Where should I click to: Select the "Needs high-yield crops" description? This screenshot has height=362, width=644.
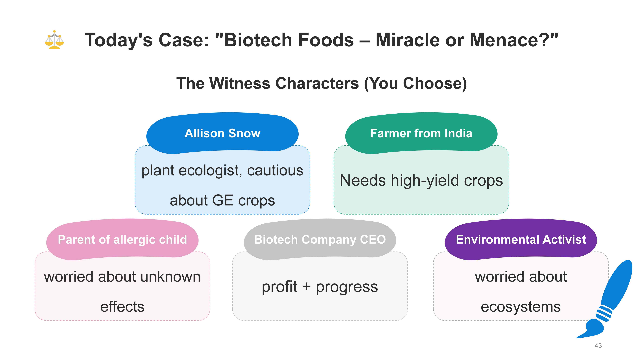click(421, 180)
